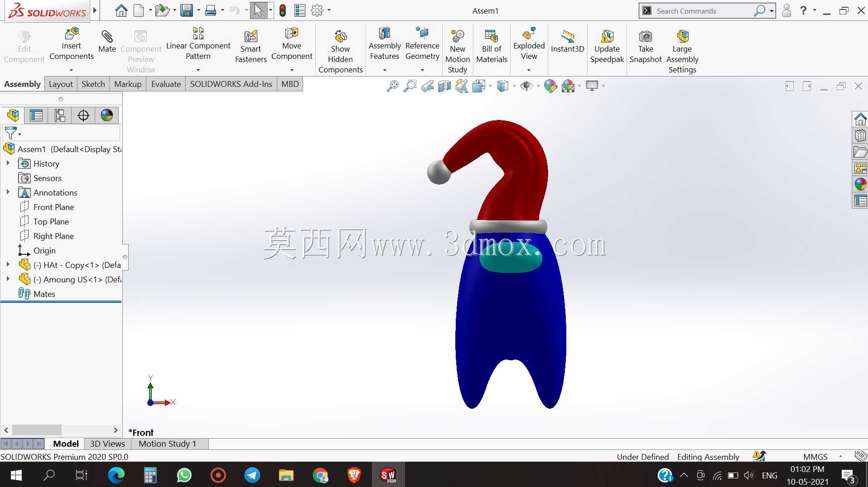Insert Bill of Materials
868x487 pixels.
coord(492,47)
